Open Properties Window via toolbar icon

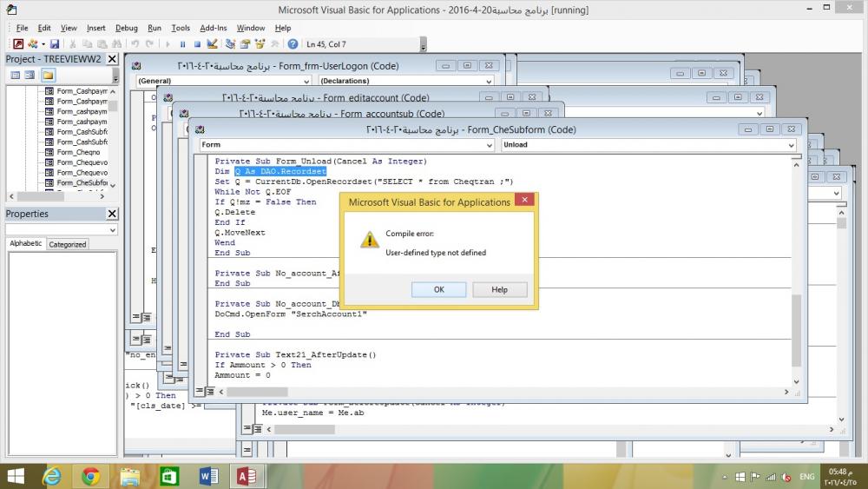click(245, 43)
